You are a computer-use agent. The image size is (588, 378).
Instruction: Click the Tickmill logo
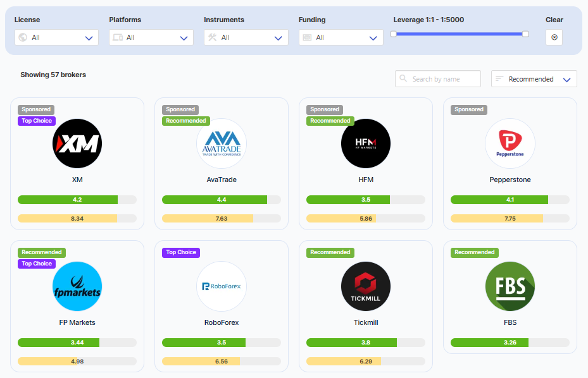point(366,286)
